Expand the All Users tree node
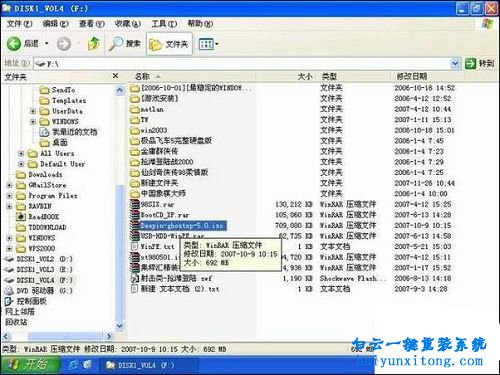 coord(21,154)
